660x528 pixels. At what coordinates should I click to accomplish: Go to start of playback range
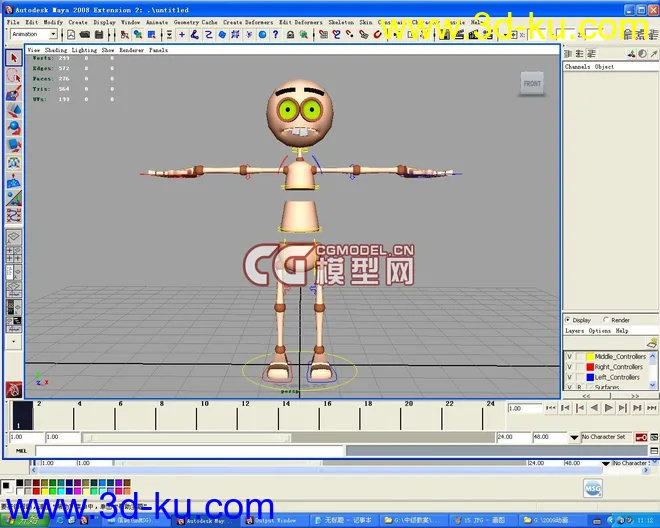click(551, 408)
